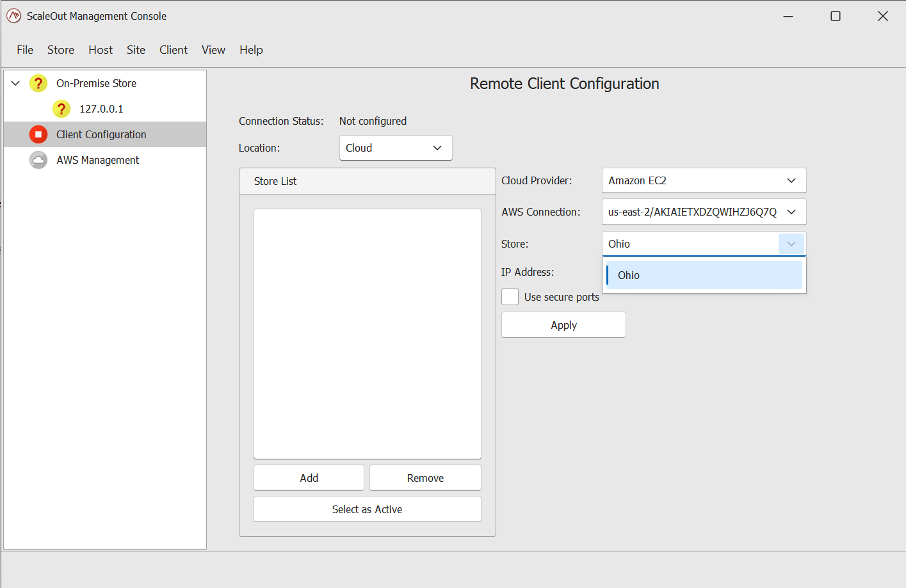
Task: Click the Select as Active button
Action: click(368, 509)
